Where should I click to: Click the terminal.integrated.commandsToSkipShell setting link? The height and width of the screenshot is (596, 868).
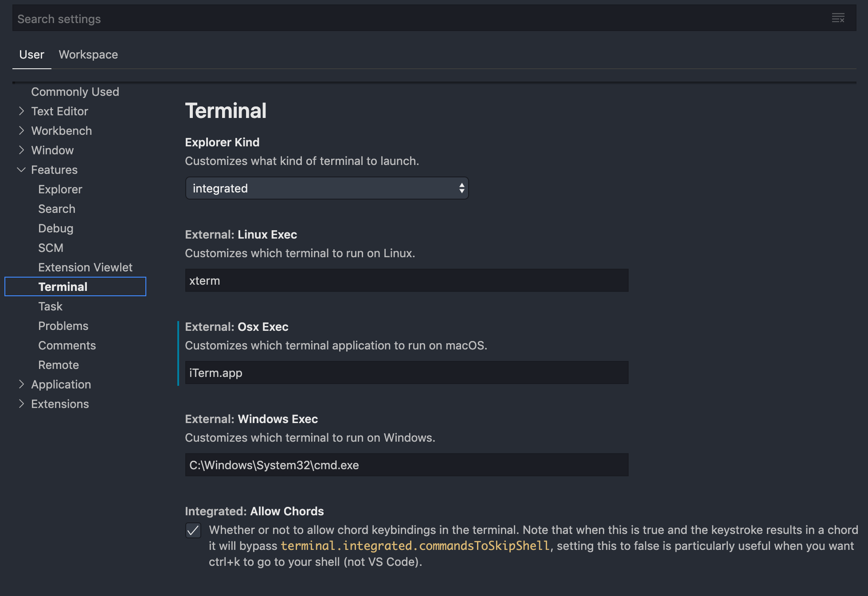point(415,546)
